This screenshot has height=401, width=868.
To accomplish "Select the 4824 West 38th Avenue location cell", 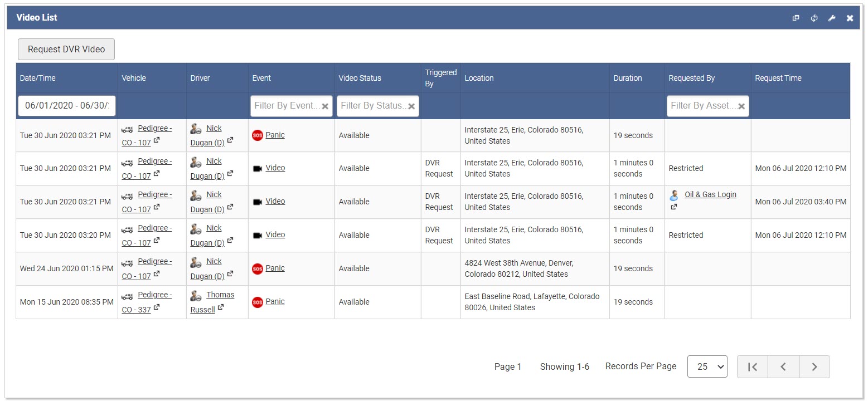I will coord(535,268).
